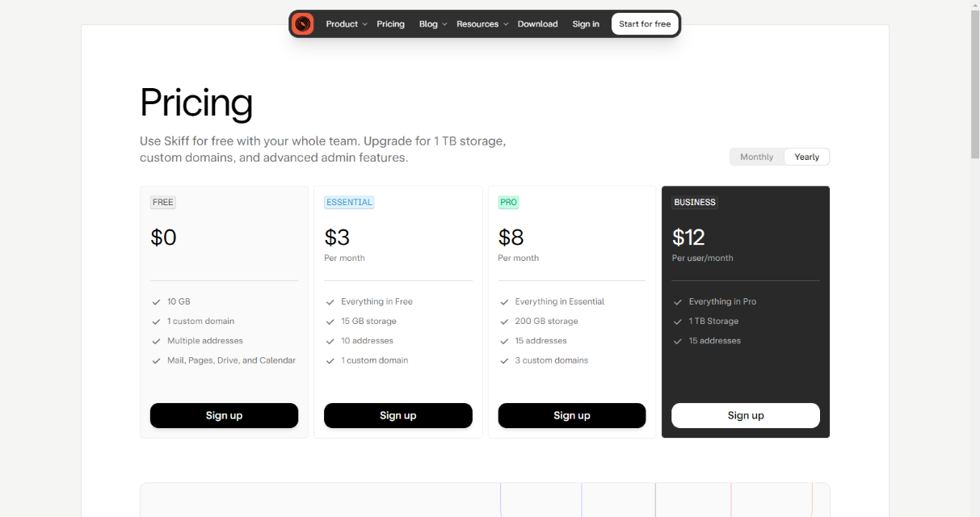Expand the Product dropdown chevron

(364, 24)
